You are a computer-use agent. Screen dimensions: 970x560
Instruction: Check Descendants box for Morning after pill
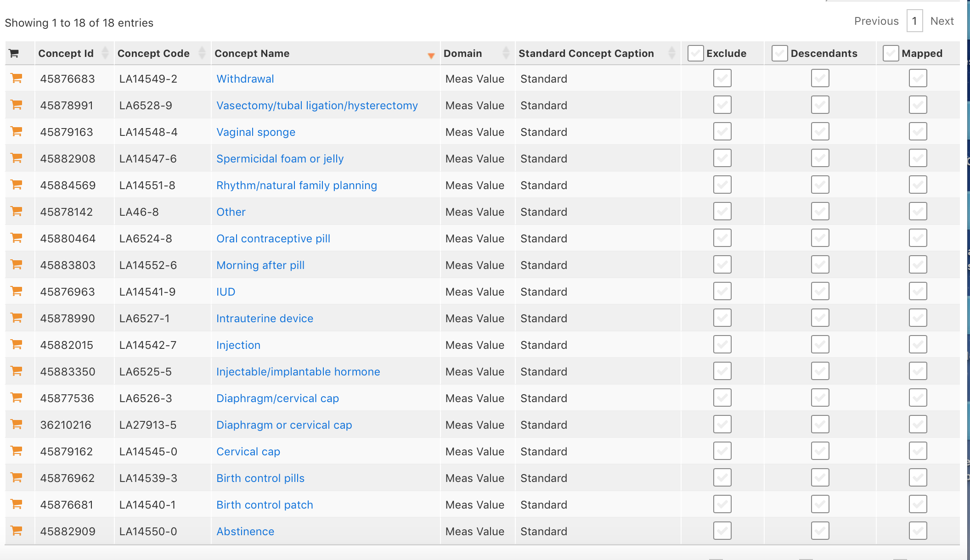click(820, 265)
